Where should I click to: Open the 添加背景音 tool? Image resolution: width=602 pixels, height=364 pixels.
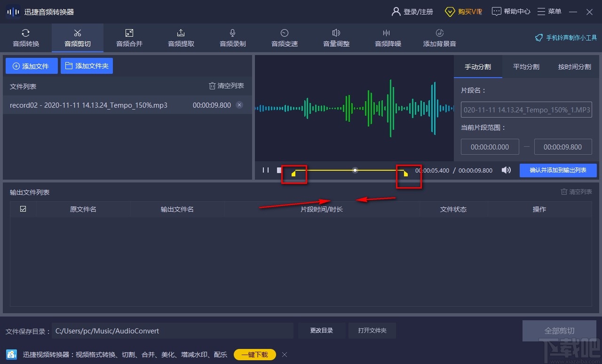(439, 38)
